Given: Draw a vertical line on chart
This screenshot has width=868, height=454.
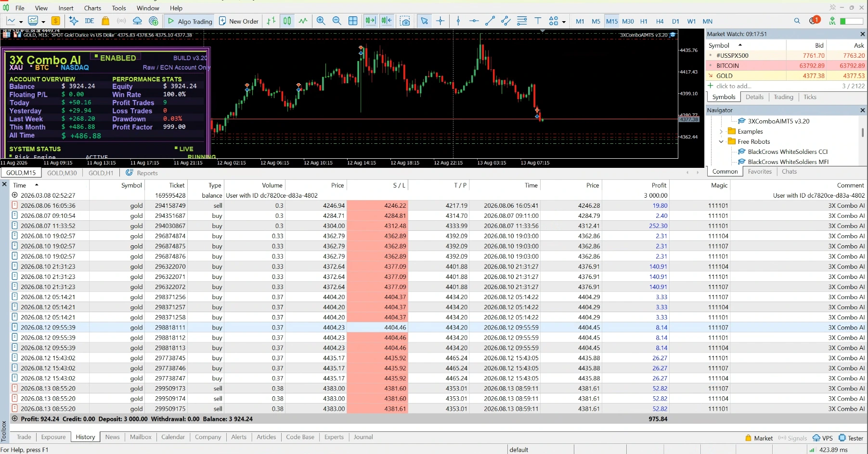Looking at the screenshot, I should pos(458,21).
